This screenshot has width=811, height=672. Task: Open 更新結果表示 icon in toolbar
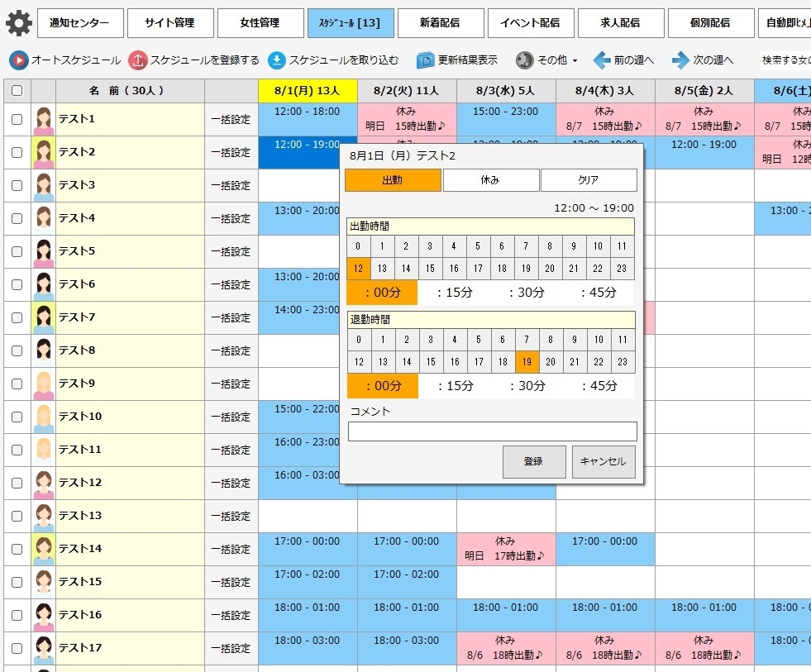click(426, 60)
